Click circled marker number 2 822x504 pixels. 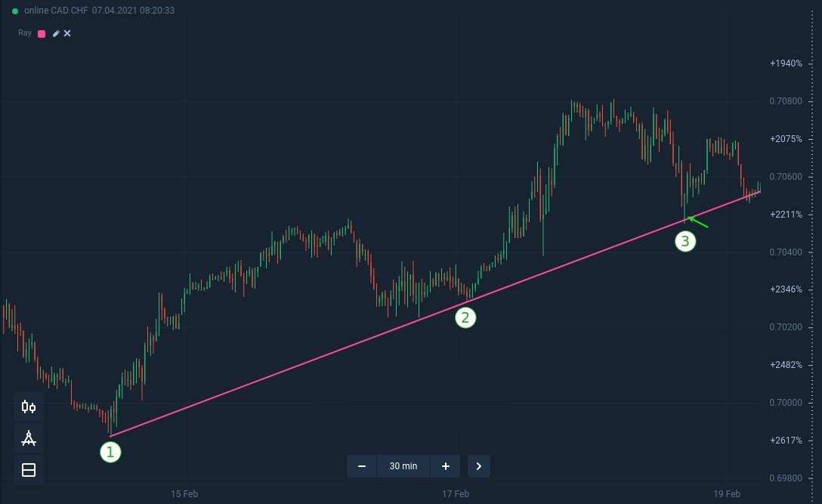click(x=465, y=317)
